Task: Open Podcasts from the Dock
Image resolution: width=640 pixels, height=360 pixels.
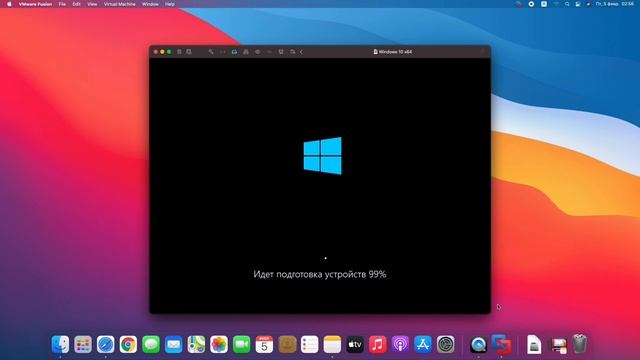Action: pos(400,344)
